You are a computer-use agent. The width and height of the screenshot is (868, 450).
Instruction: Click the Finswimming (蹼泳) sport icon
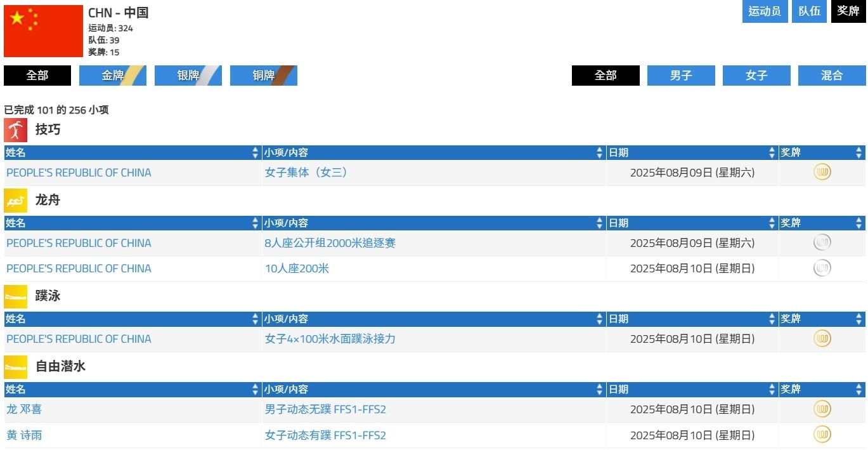pos(15,296)
